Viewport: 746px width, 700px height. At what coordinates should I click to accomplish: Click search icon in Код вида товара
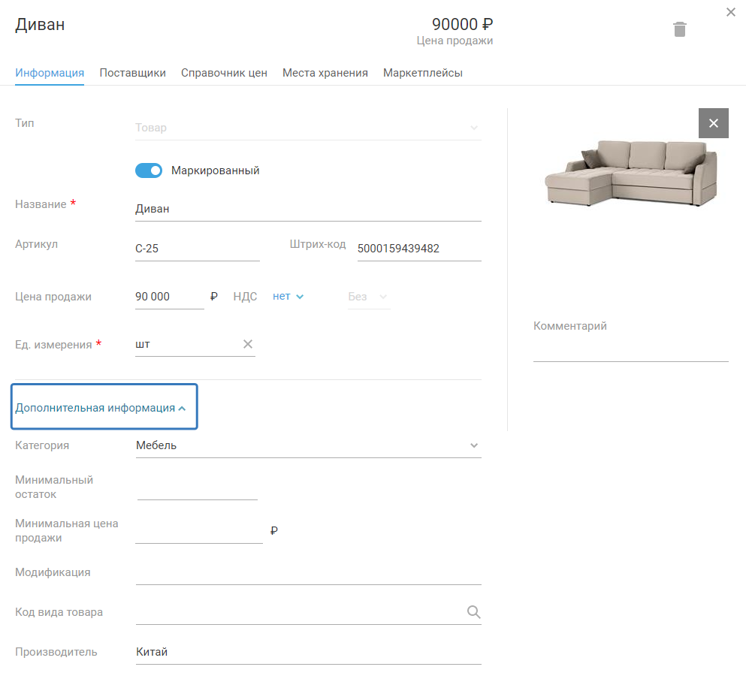coord(473,612)
